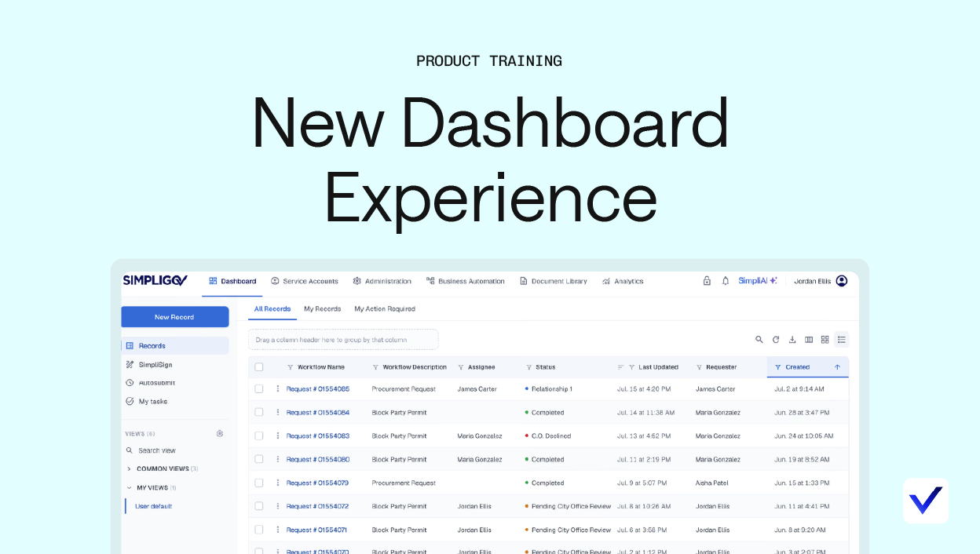Open Request # 01554079 link
The width and height of the screenshot is (980, 554).
(x=317, y=483)
